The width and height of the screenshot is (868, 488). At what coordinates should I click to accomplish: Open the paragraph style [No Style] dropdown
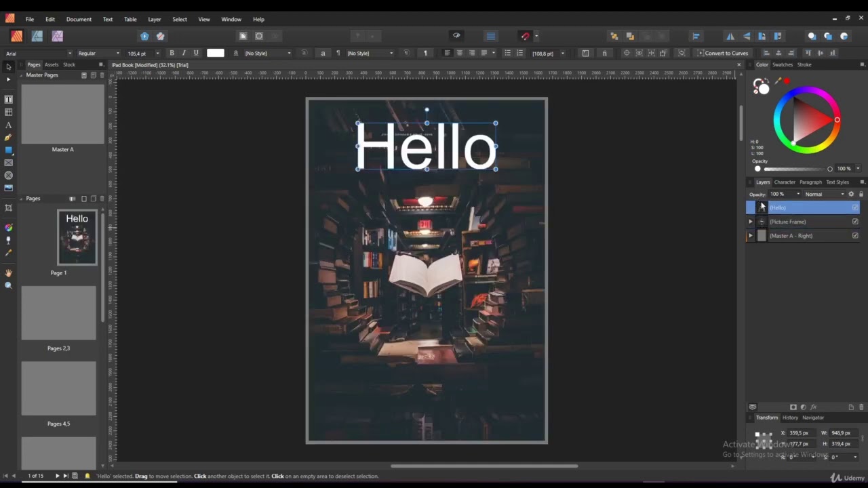point(370,54)
